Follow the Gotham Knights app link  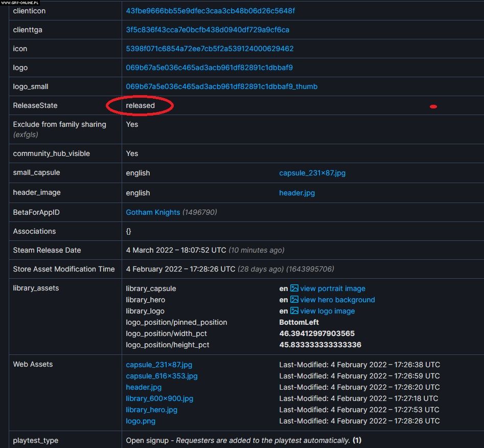(x=153, y=212)
